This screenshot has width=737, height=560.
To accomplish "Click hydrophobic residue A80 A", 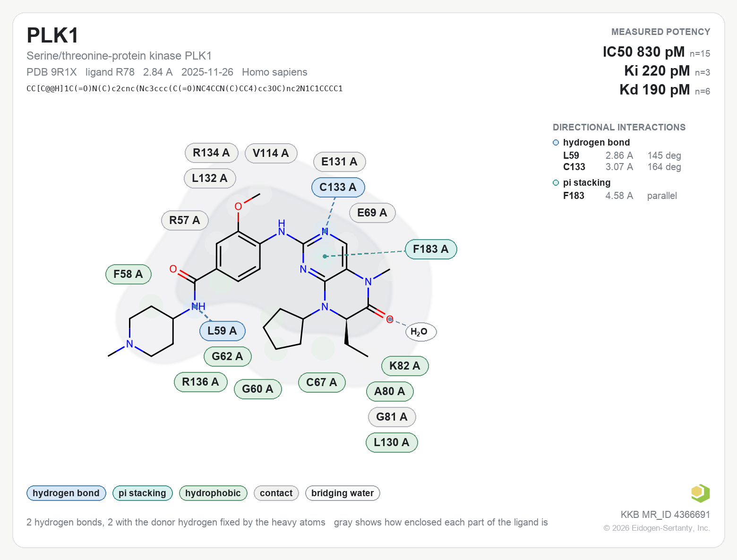I will tap(390, 391).
